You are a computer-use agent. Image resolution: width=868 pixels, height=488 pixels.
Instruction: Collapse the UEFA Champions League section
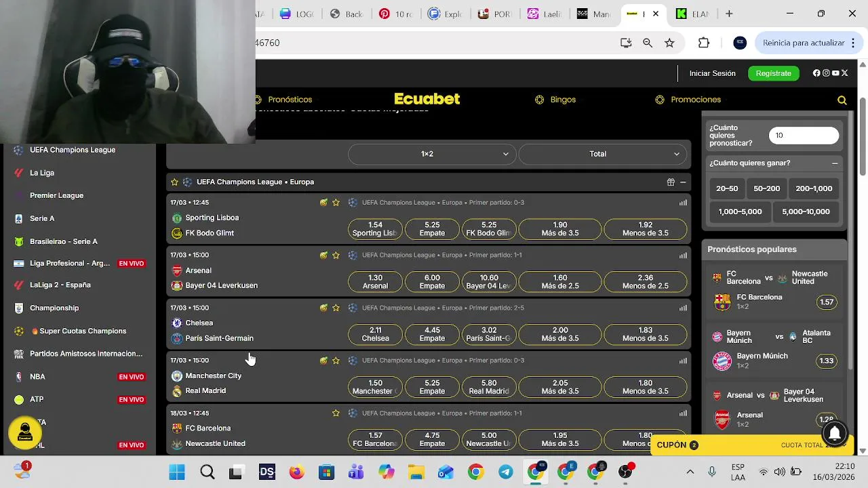[x=683, y=182]
